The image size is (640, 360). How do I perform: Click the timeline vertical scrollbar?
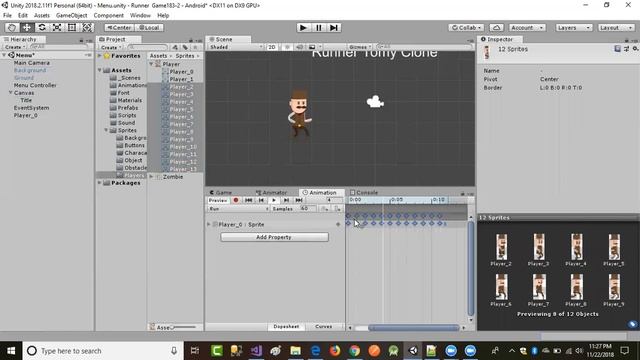click(x=471, y=268)
